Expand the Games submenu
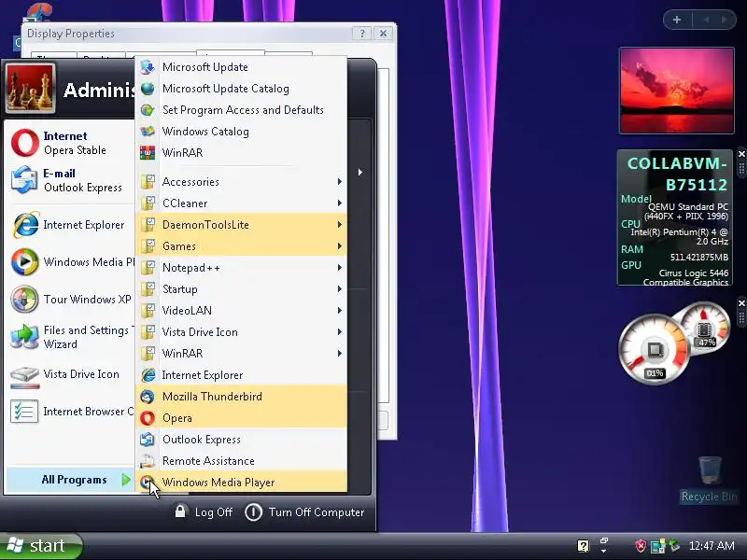The image size is (747, 560). coord(242,246)
